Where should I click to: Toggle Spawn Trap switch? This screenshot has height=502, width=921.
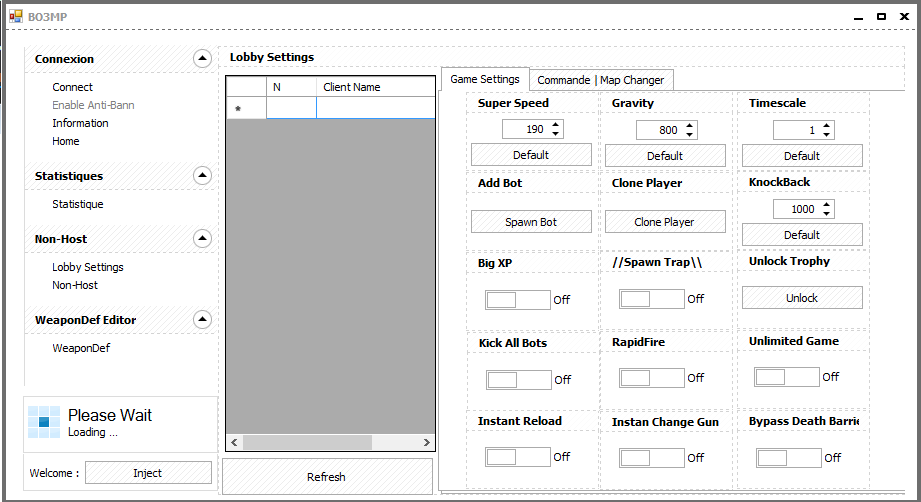coord(651,299)
